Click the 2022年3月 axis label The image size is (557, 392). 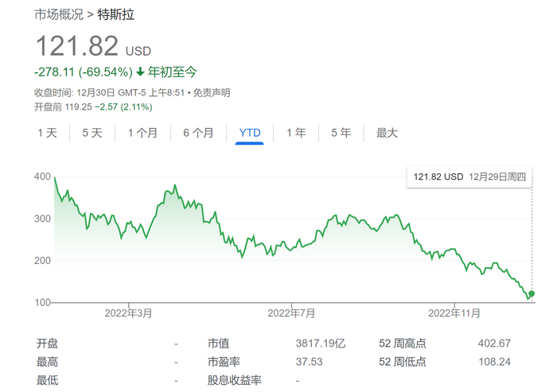pyautogui.click(x=128, y=313)
